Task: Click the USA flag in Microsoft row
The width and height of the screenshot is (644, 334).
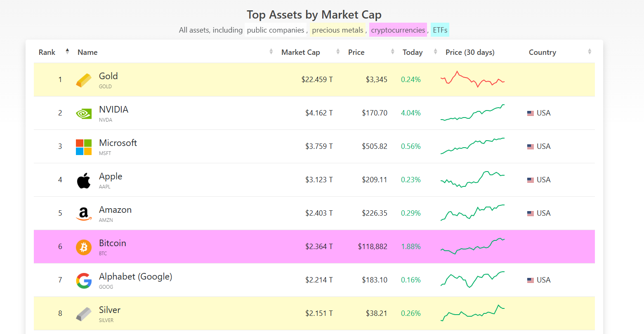Action: (531, 147)
